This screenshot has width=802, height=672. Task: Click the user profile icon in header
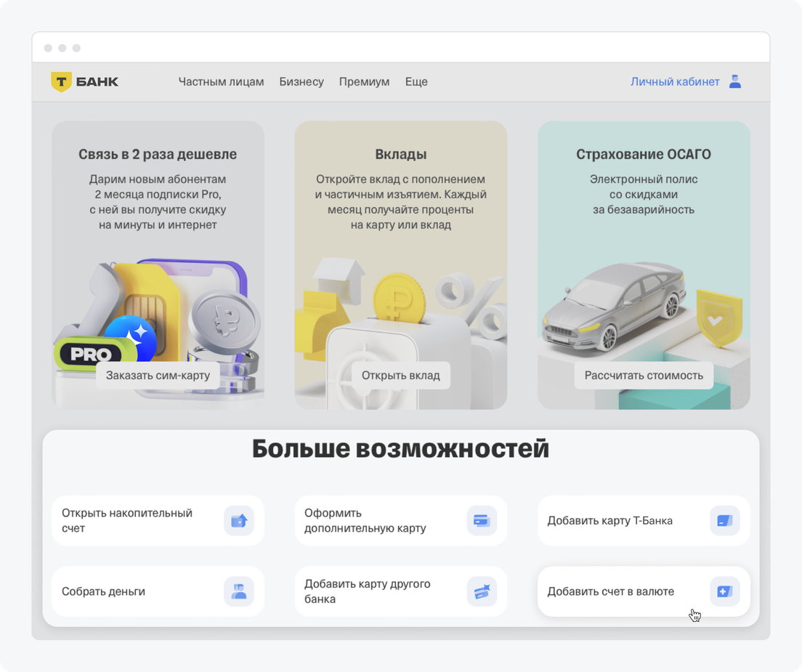(x=734, y=82)
